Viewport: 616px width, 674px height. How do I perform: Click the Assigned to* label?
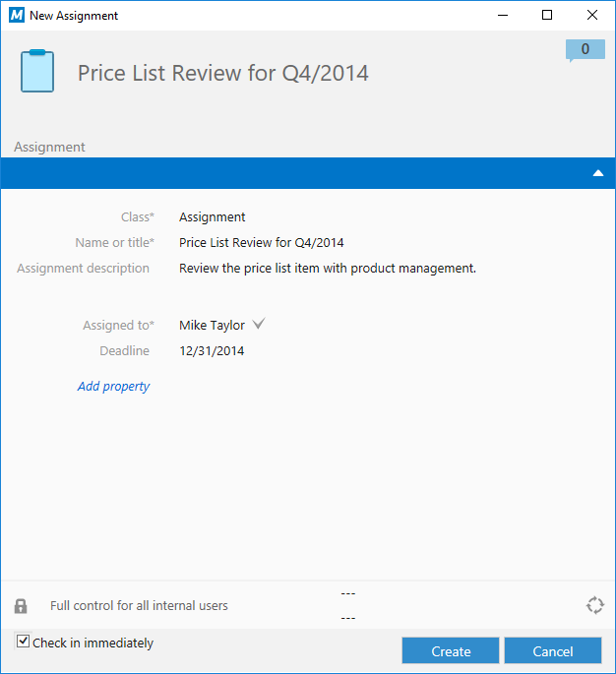[x=119, y=326]
